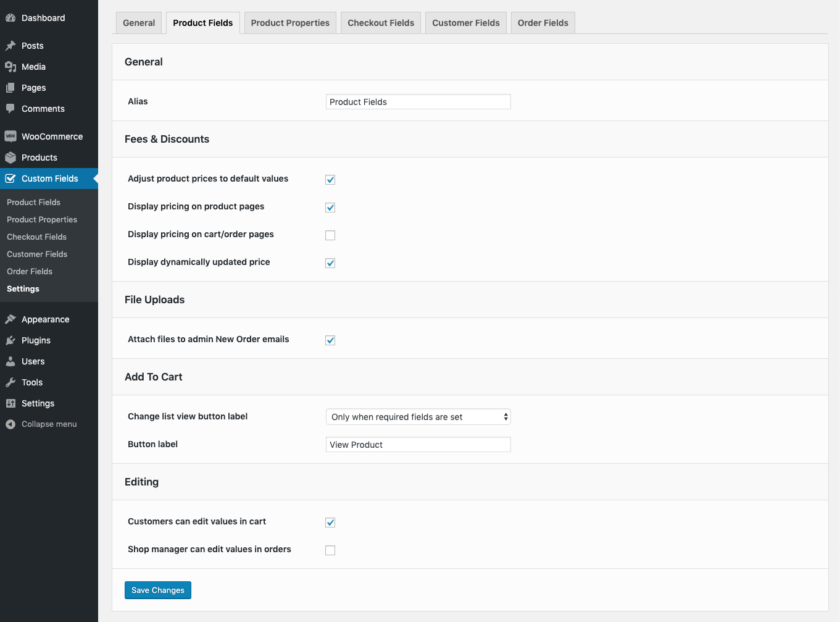Focus the Button label input field
This screenshot has height=622, width=840.
click(x=418, y=445)
